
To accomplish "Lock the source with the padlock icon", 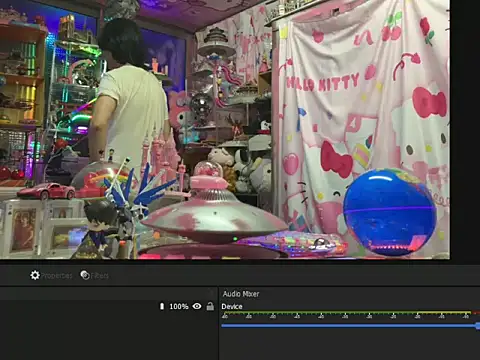I will click(x=210, y=306).
